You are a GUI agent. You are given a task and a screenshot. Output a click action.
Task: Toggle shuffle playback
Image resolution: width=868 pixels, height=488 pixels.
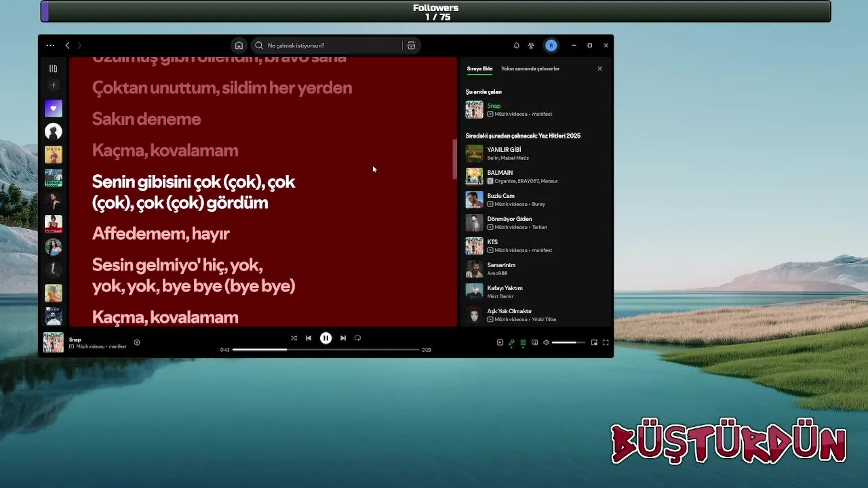coord(294,338)
